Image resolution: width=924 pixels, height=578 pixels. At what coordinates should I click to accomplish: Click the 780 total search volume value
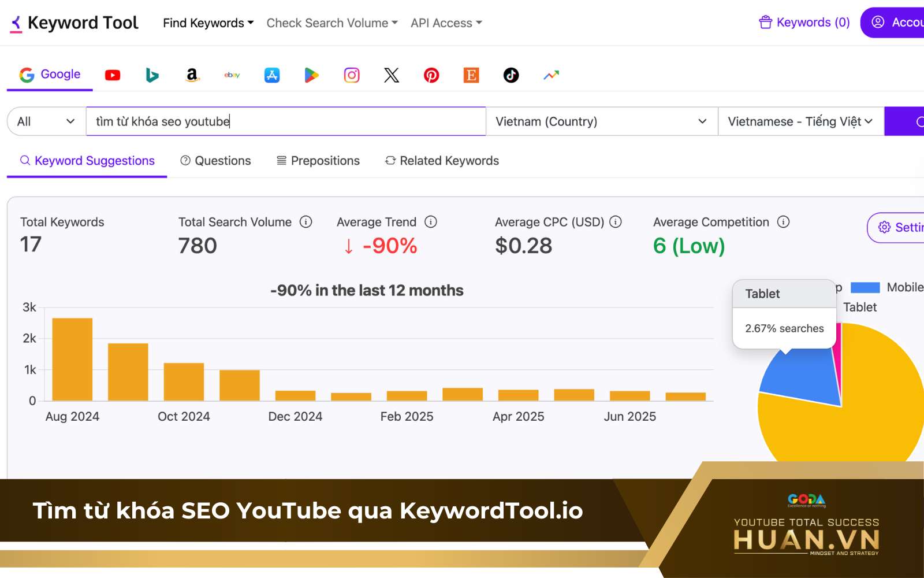(x=198, y=246)
